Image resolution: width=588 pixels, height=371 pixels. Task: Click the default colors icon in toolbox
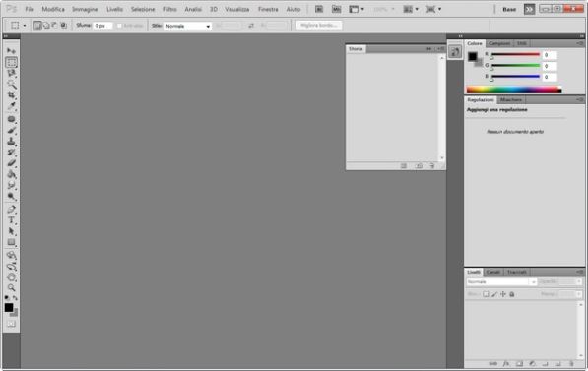(x=7, y=298)
